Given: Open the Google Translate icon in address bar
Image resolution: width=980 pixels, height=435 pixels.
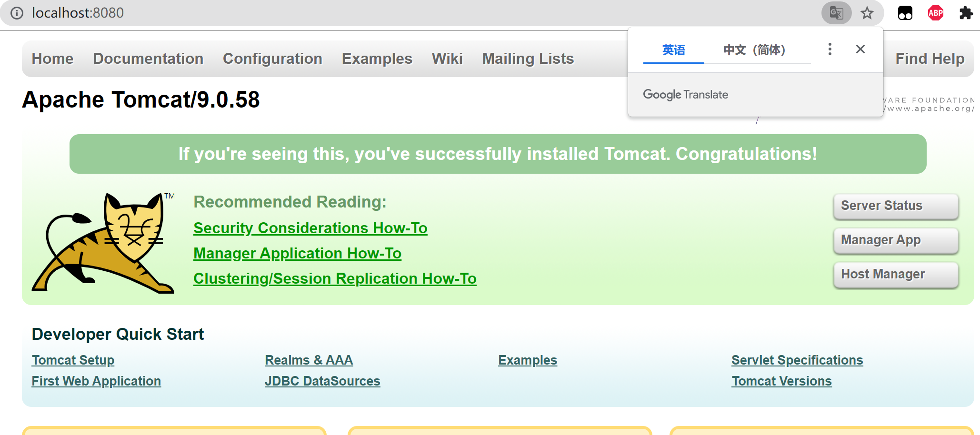Looking at the screenshot, I should (x=836, y=13).
